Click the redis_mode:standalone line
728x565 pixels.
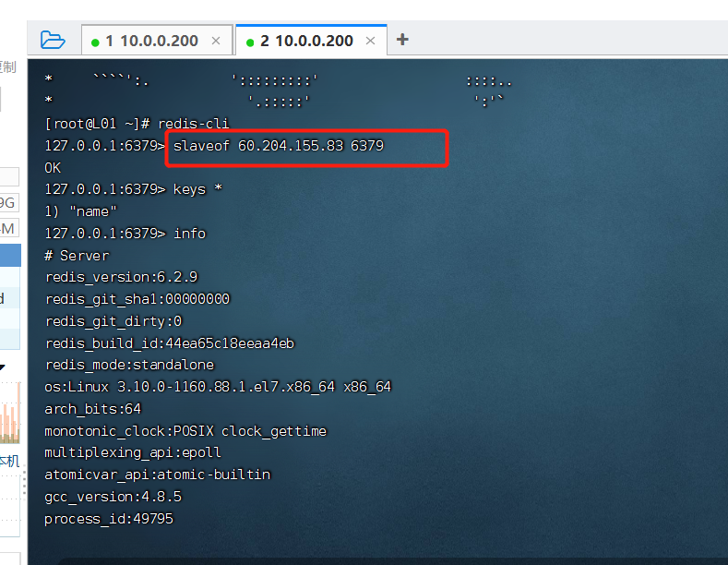coord(129,365)
